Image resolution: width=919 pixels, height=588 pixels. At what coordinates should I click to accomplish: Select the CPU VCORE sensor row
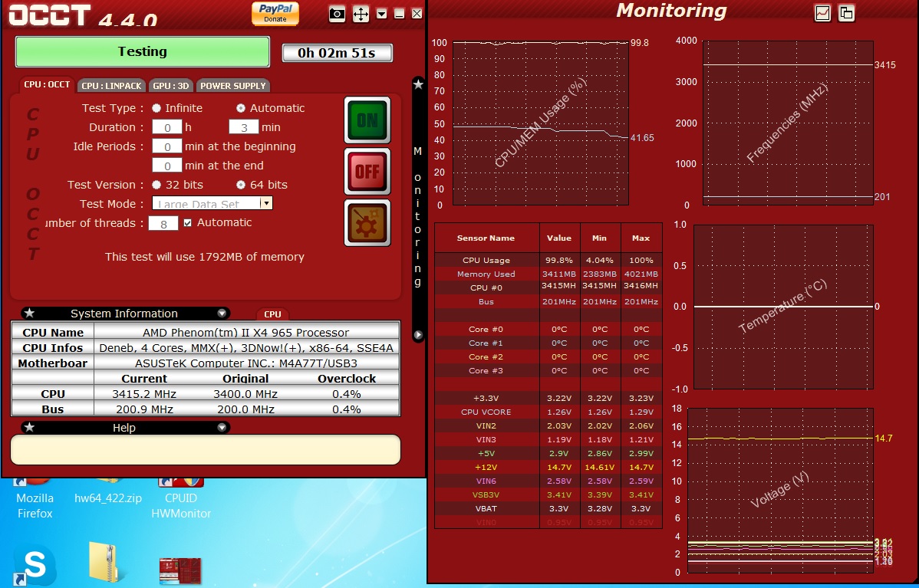click(548, 412)
